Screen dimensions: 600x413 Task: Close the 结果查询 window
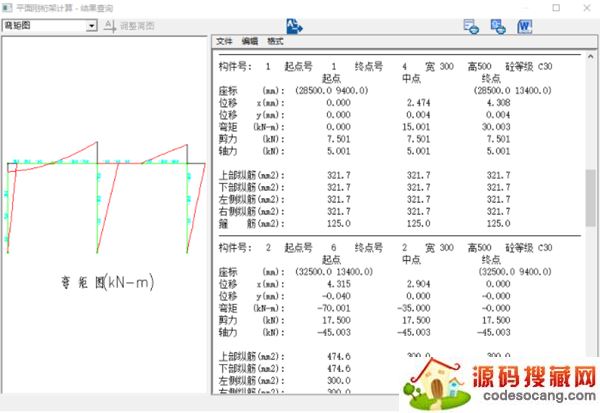587,8
